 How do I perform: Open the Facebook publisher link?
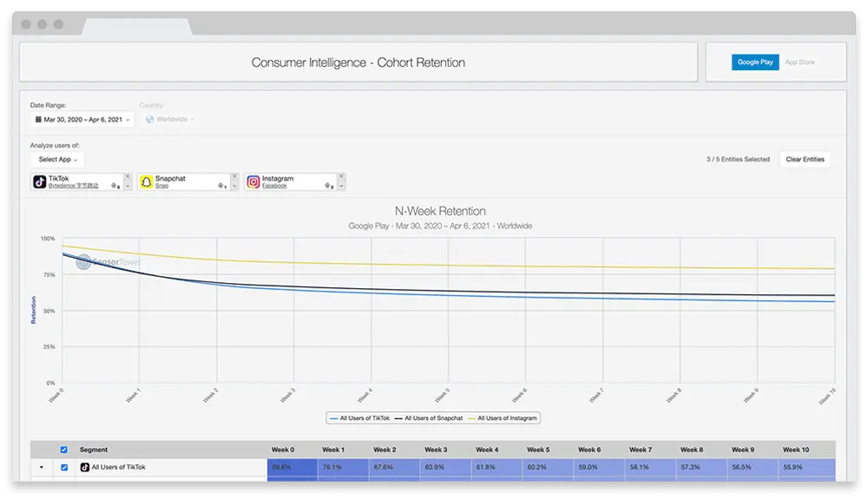274,186
